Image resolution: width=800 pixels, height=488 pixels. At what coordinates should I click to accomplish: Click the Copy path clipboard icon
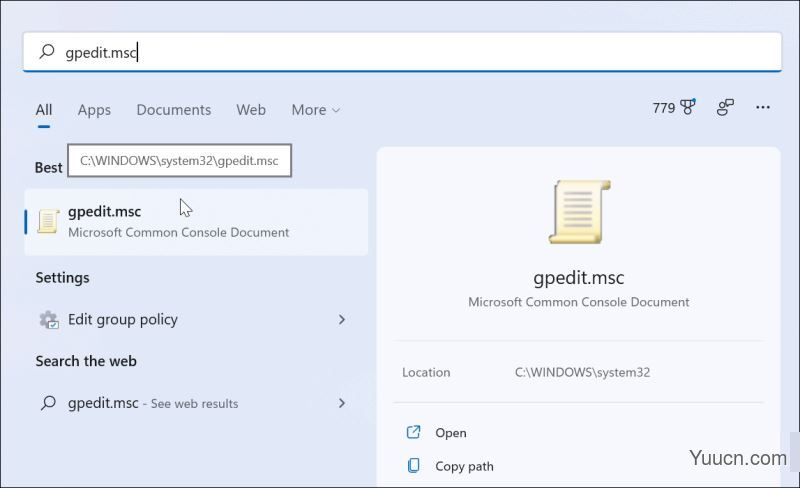[x=414, y=466]
